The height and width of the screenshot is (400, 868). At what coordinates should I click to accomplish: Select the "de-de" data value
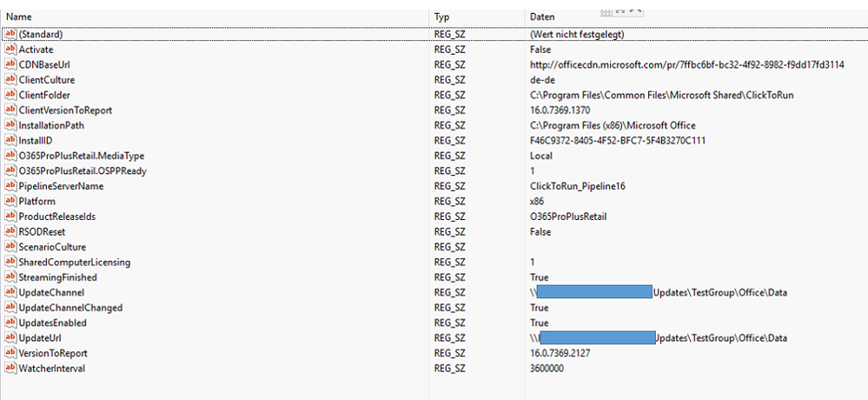click(x=542, y=80)
